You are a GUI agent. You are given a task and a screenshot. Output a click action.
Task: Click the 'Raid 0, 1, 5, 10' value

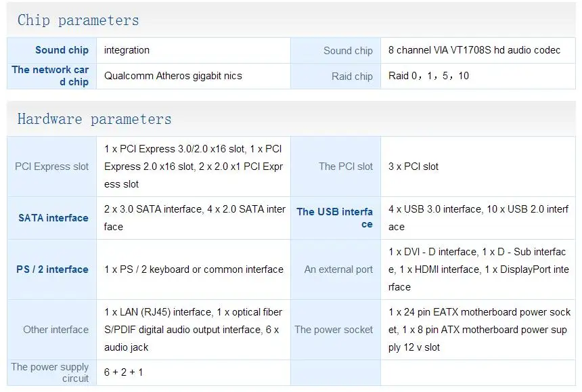pos(428,76)
